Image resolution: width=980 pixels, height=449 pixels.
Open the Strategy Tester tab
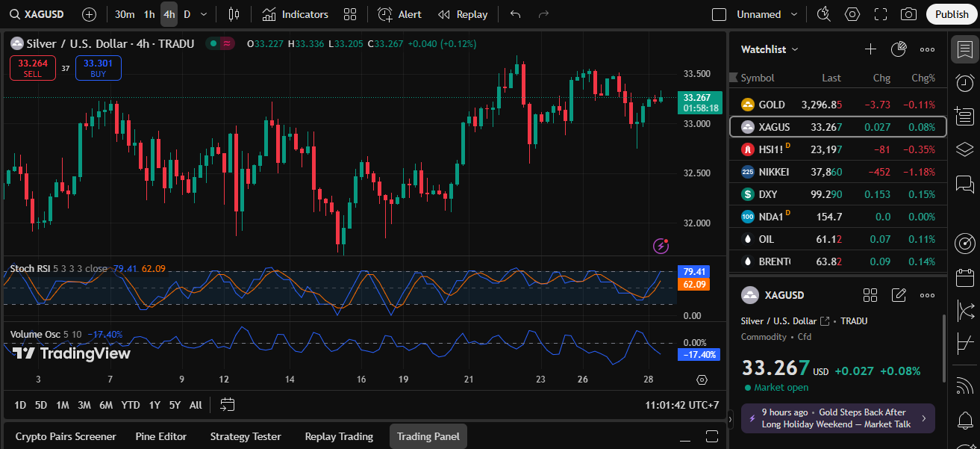tap(246, 436)
